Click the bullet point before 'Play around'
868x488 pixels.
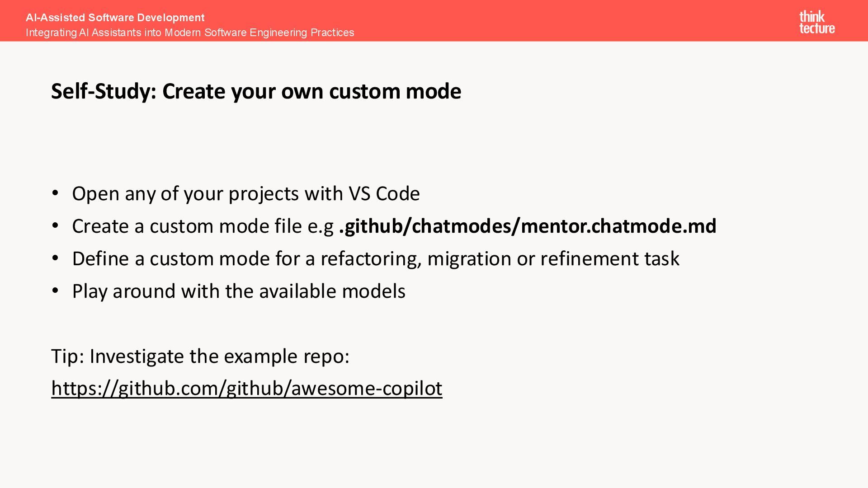pyautogui.click(x=55, y=291)
